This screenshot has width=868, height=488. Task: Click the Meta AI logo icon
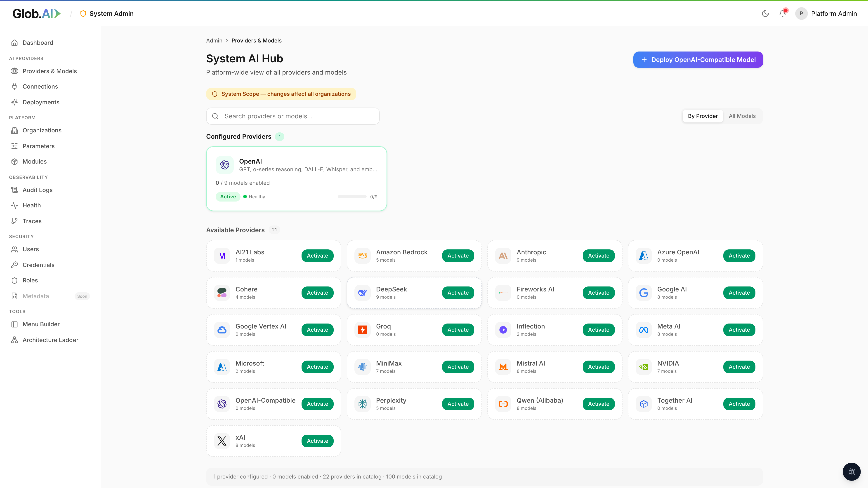click(x=644, y=330)
